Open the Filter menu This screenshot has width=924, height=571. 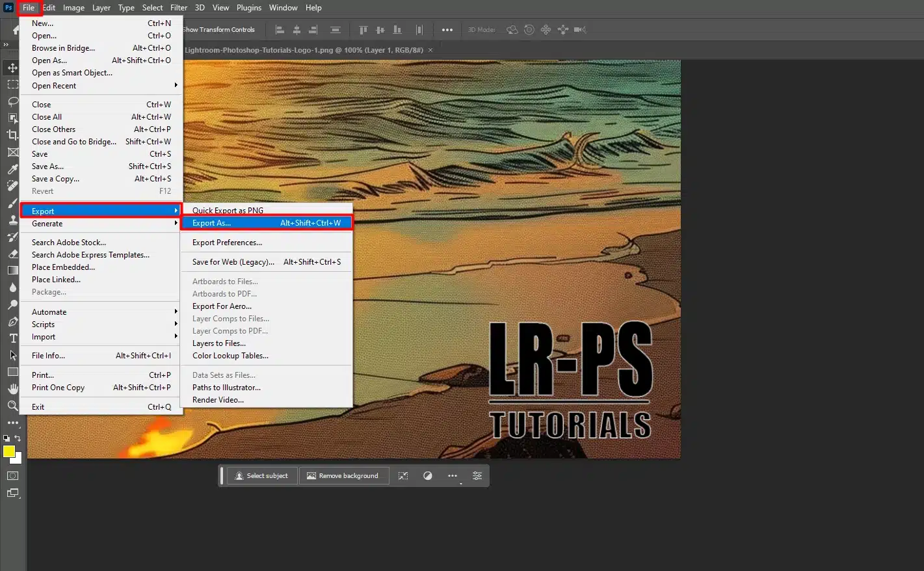pyautogui.click(x=179, y=8)
